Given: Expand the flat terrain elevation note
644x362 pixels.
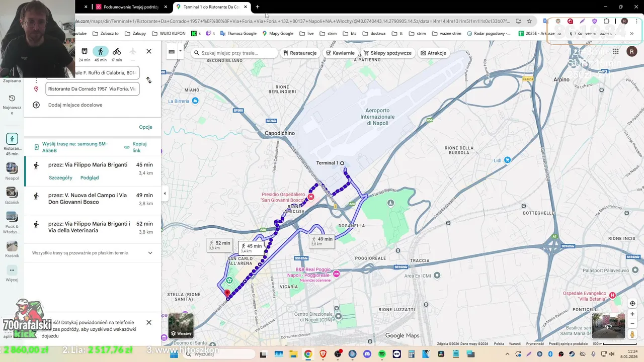Looking at the screenshot, I should (x=150, y=253).
